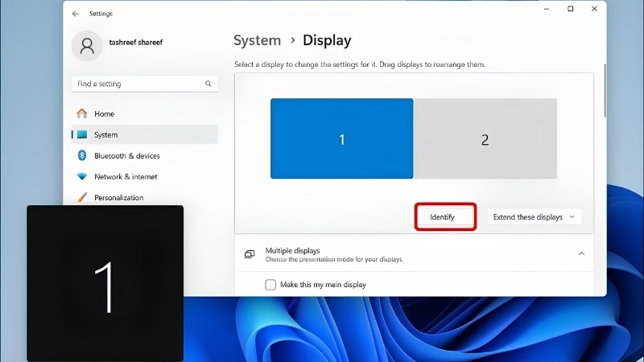This screenshot has width=644, height=362.
Task: Click 'Select a display to change' instruction
Action: click(359, 64)
